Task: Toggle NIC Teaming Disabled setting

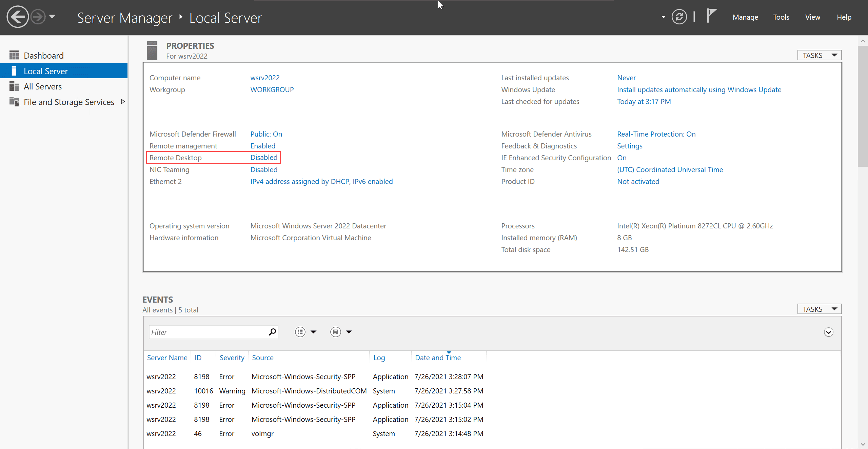Action: click(x=263, y=169)
